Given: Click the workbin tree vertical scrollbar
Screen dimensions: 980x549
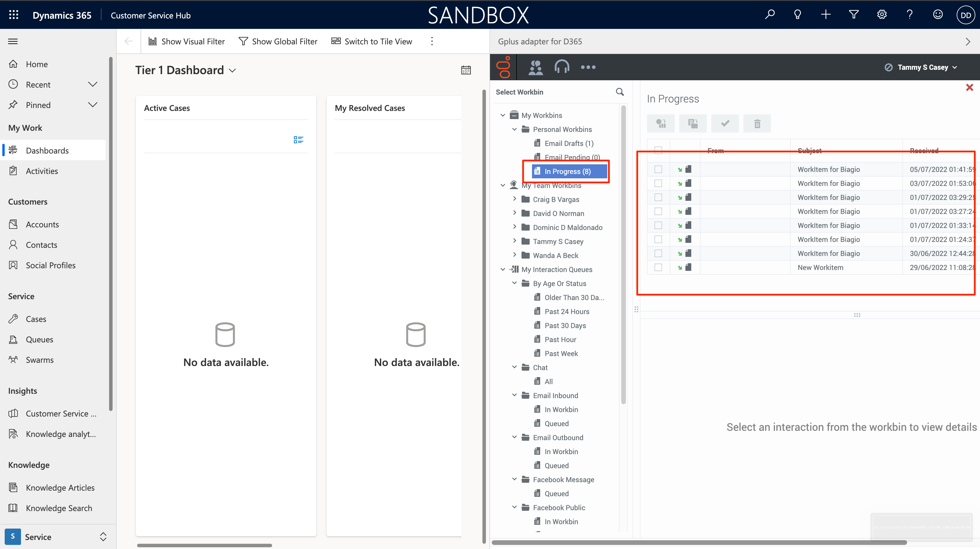Looking at the screenshot, I should (623, 255).
